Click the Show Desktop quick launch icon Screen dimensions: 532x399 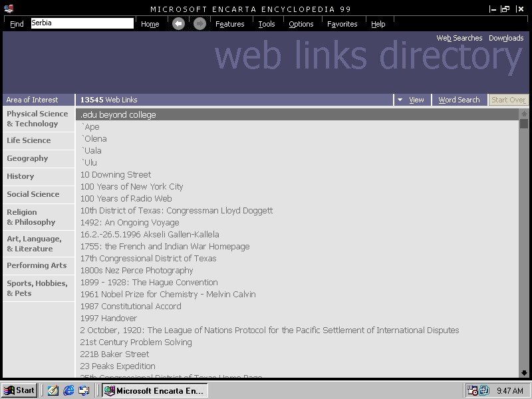53,390
